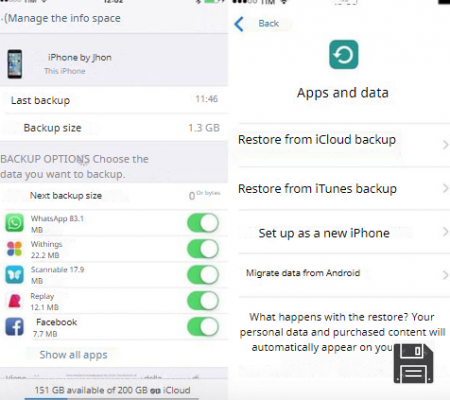The height and width of the screenshot is (400, 450).
Task: Tap the 11:46 last backup time
Action: point(207,99)
